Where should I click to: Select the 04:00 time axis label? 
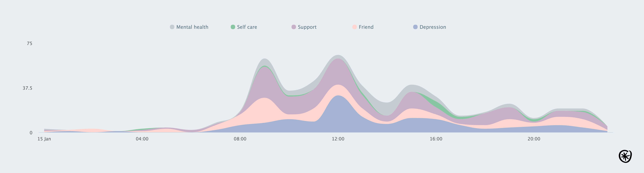(142, 139)
